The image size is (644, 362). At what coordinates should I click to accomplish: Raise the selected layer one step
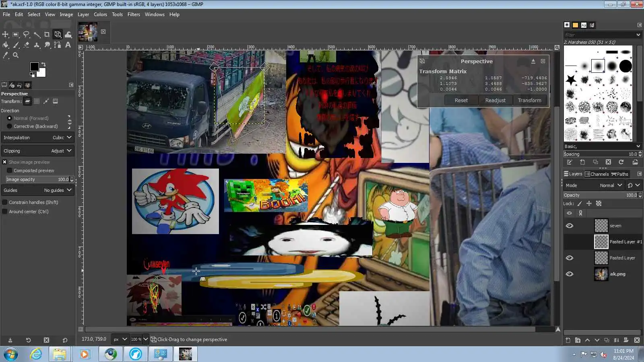[587, 340]
